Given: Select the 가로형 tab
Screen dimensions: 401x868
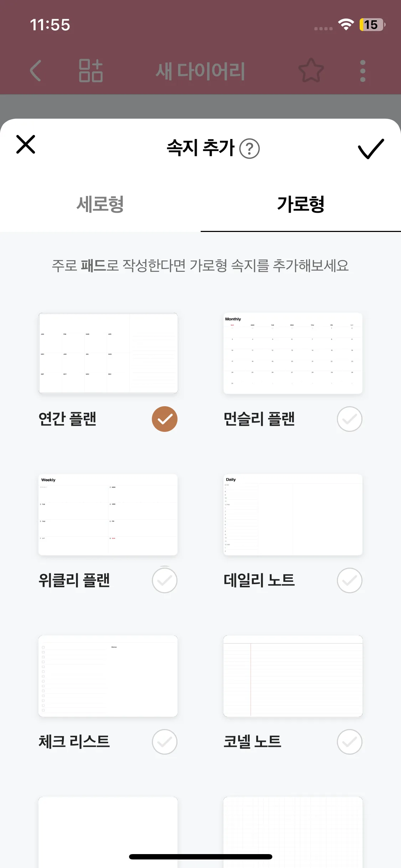Looking at the screenshot, I should pyautogui.click(x=300, y=205).
